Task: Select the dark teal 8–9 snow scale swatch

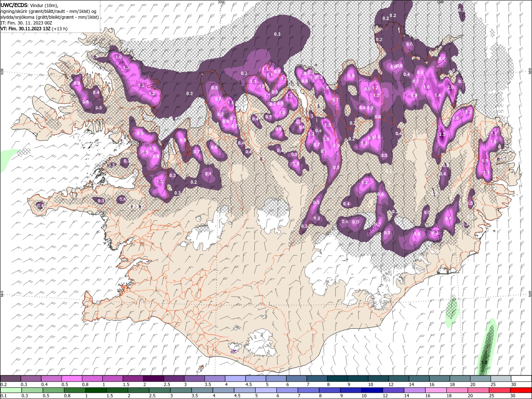Action: 337,379
